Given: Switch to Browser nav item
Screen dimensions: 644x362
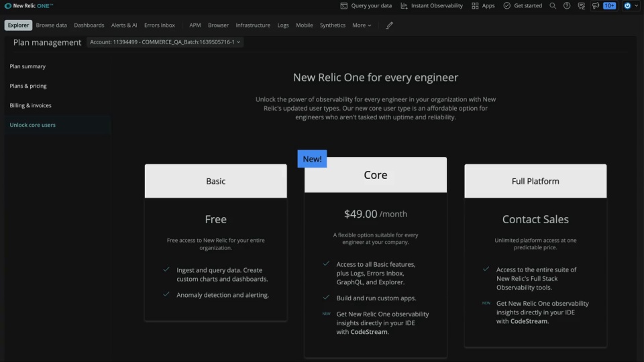Looking at the screenshot, I should (218, 25).
